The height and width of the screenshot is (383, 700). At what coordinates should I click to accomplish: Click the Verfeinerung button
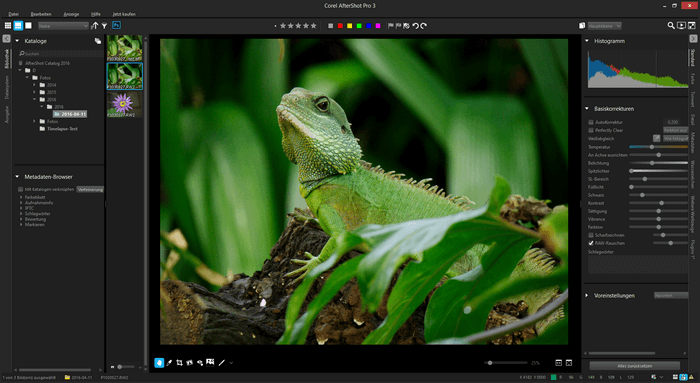point(90,189)
